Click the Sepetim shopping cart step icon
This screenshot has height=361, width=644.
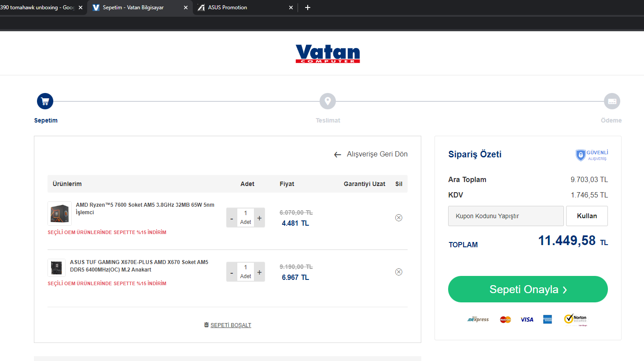(45, 101)
